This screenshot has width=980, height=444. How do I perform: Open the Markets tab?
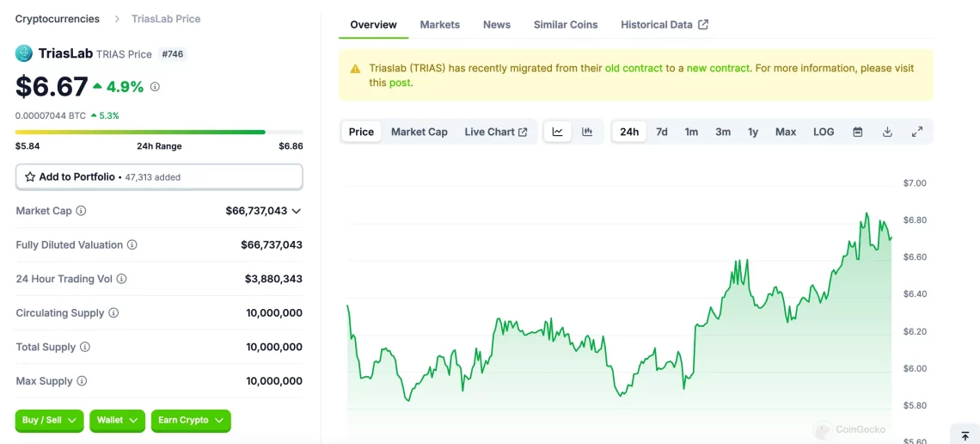pyautogui.click(x=439, y=25)
